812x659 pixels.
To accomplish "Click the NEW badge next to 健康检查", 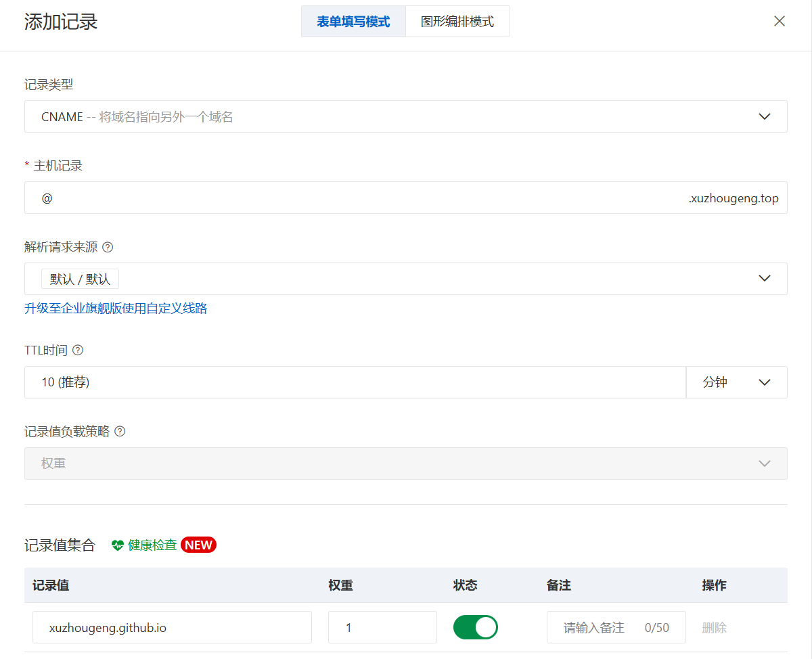I will point(198,545).
